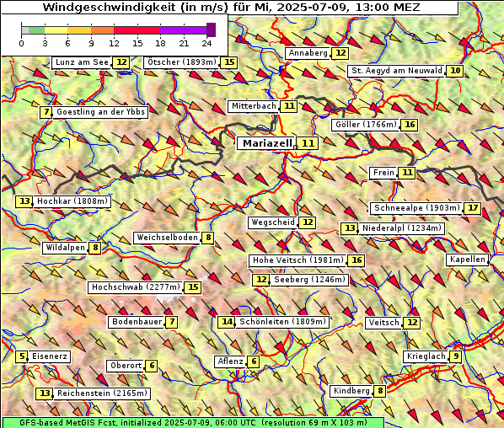Click the GFS-based MetGIS forecast footer
Viewport: 504px width, 428px height.
tap(193, 423)
